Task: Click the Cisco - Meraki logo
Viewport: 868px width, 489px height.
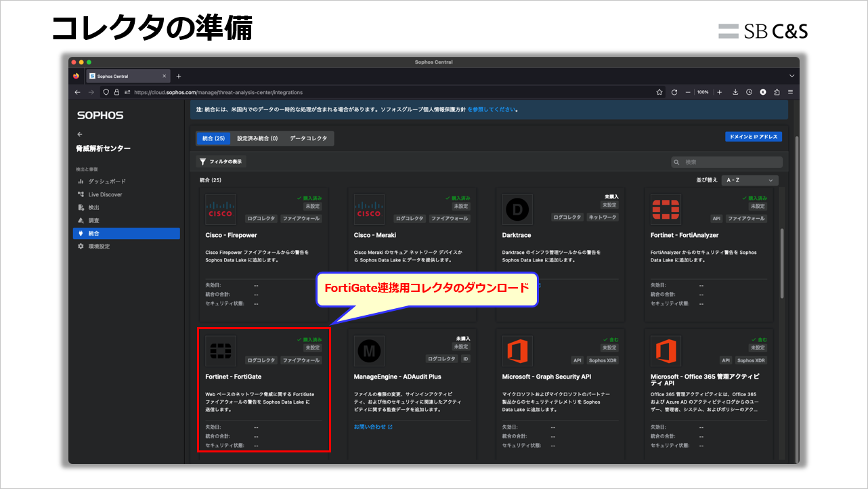Action: [x=369, y=210]
